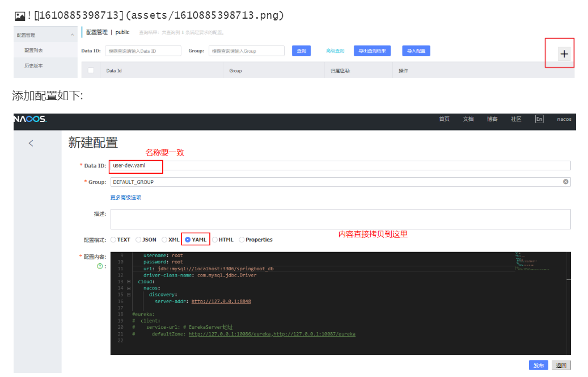Click the jdbc url line in editor
The width and height of the screenshot is (588, 377).
pyautogui.click(x=209, y=269)
